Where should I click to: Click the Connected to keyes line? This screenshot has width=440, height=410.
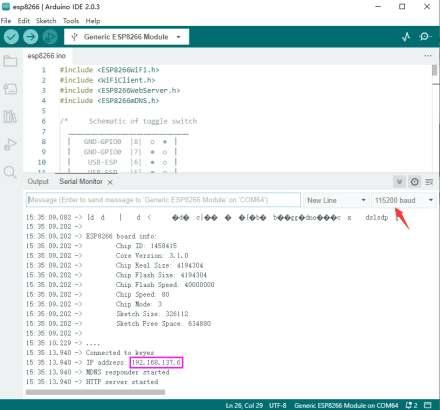click(120, 353)
